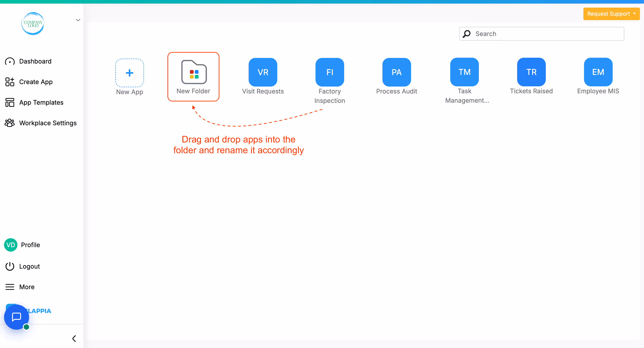This screenshot has height=348, width=644.
Task: Open the Tickets Raised app
Action: tap(531, 72)
